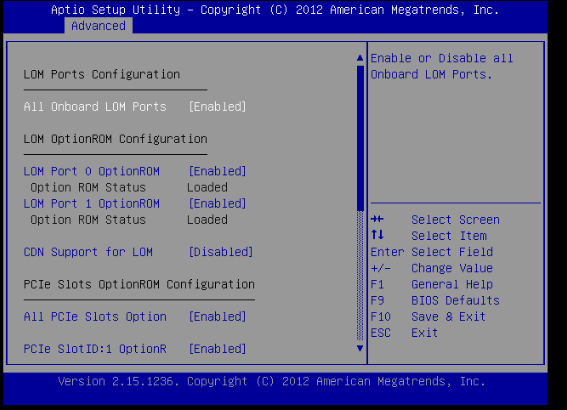Screen dimensions: 567x410
Task: Click Enter Select Field help entry
Action: pyautogui.click(x=432, y=252)
